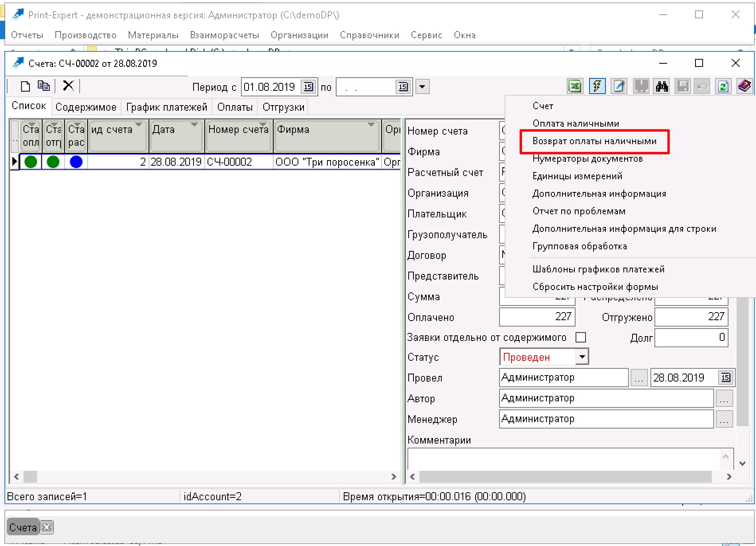Open calendar next to 28.08.2019 posted date
Viewport: 756px width, 546px height.
pyautogui.click(x=726, y=377)
